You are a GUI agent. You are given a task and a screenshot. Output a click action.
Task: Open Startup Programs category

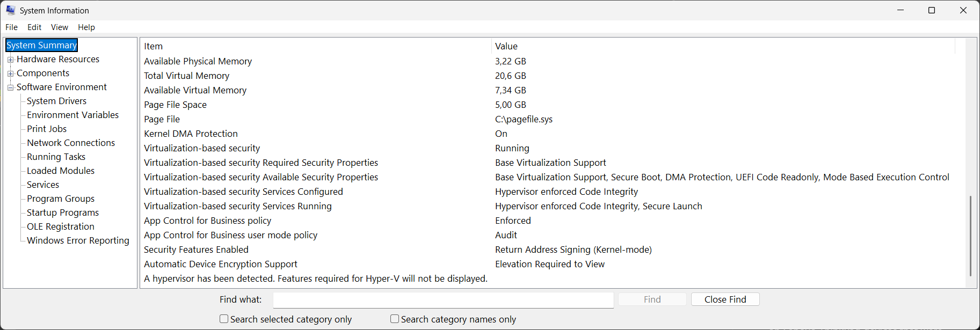click(63, 212)
